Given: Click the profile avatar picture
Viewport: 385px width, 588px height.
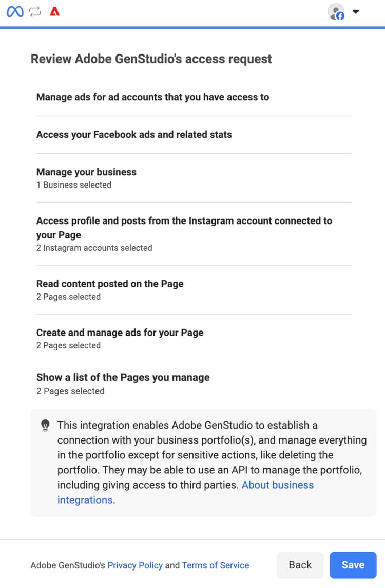Looking at the screenshot, I should pos(336,12).
